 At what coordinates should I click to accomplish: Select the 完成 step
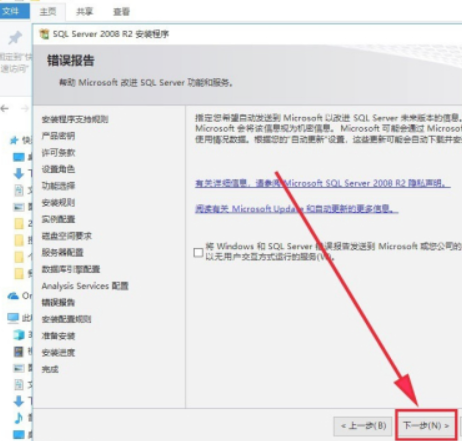click(50, 369)
